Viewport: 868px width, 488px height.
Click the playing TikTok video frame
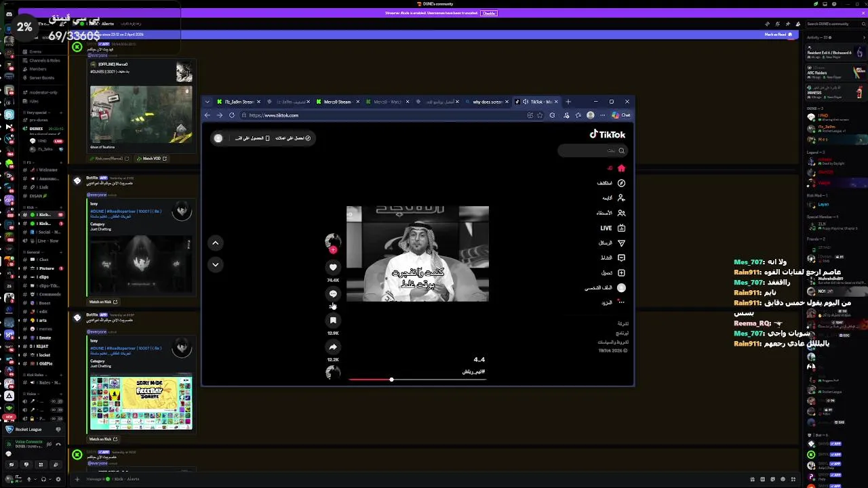click(x=417, y=253)
